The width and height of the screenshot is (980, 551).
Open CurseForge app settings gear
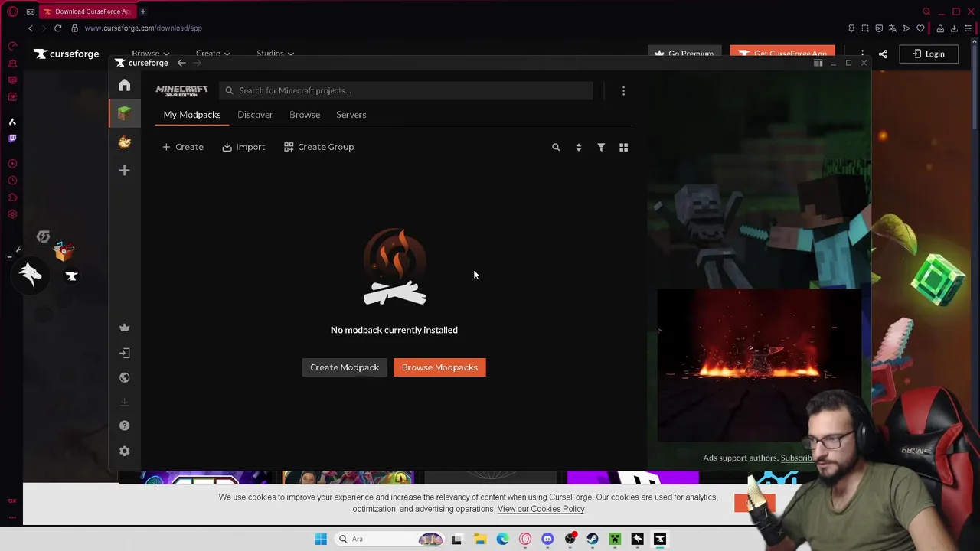click(124, 451)
